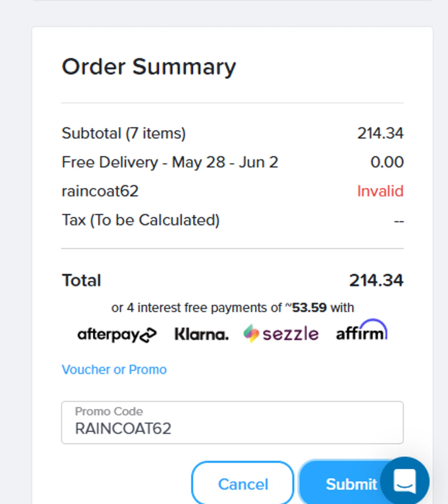448x504 pixels.
Task: Click the Subtotal (7 items) label
Action: point(124,133)
